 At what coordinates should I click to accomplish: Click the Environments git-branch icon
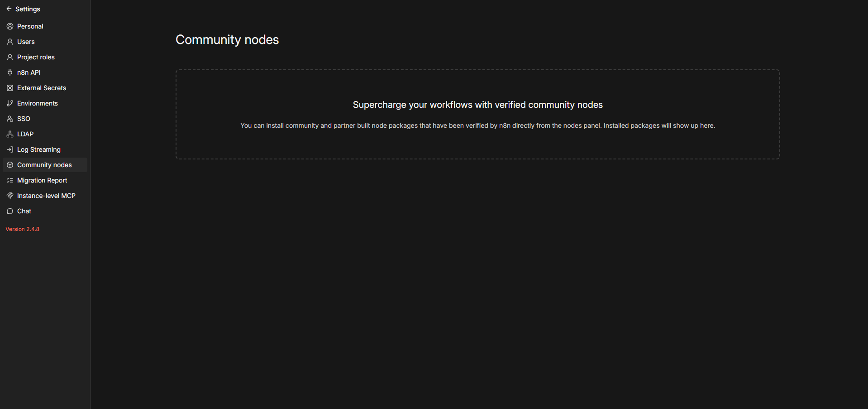(10, 103)
